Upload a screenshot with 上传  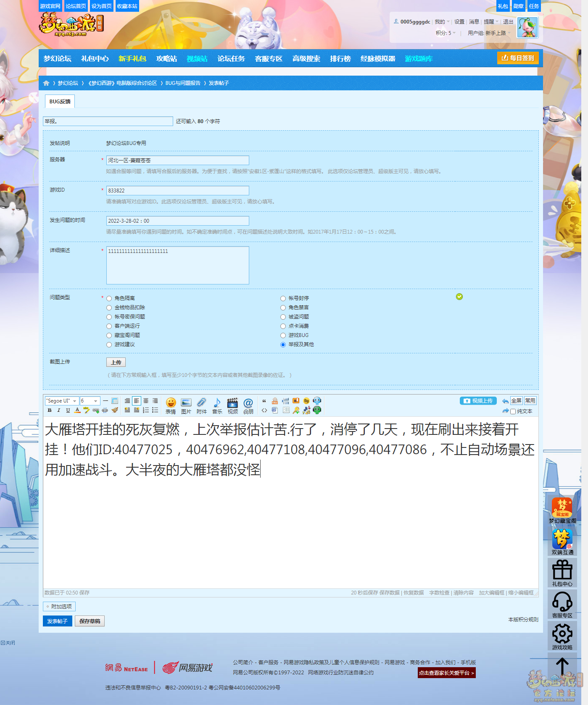coord(116,362)
